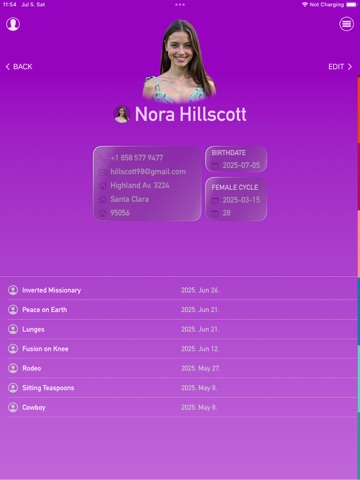Tap EDIT to modify the profile
This screenshot has height=480, width=360.
click(340, 67)
